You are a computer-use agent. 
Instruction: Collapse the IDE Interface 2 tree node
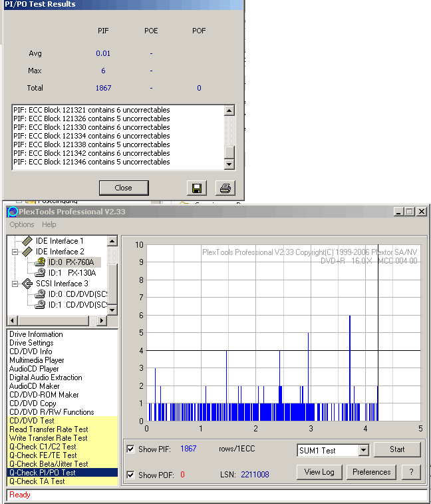pos(15,252)
